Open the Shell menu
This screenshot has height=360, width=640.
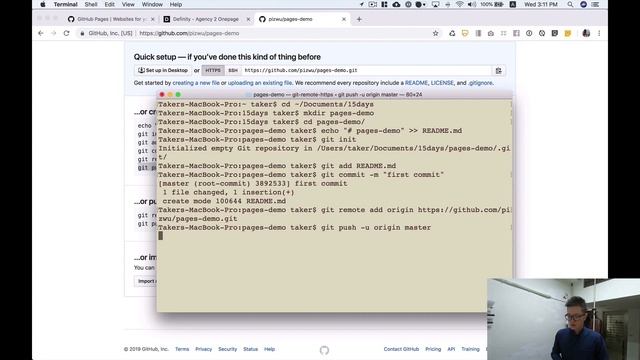(91, 4)
